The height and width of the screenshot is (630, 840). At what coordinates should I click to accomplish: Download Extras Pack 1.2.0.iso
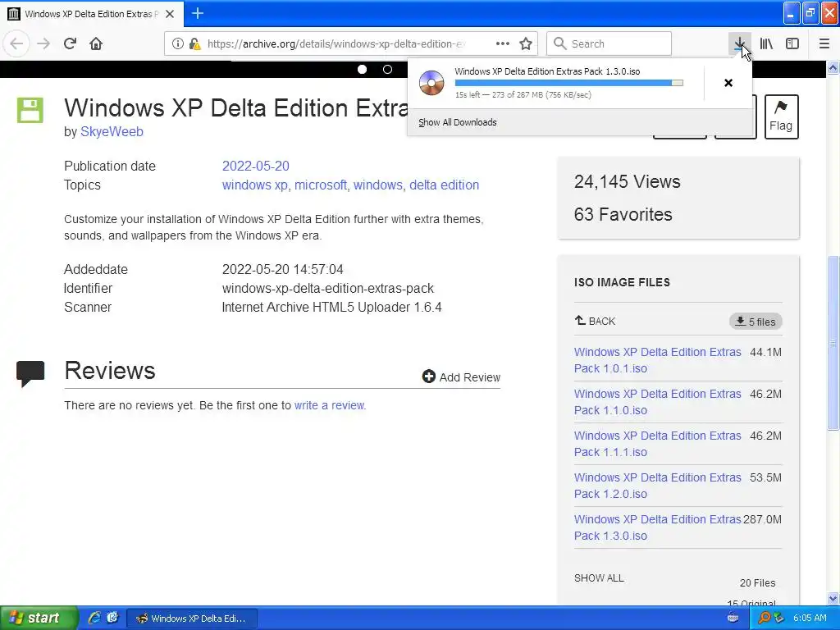(x=657, y=486)
